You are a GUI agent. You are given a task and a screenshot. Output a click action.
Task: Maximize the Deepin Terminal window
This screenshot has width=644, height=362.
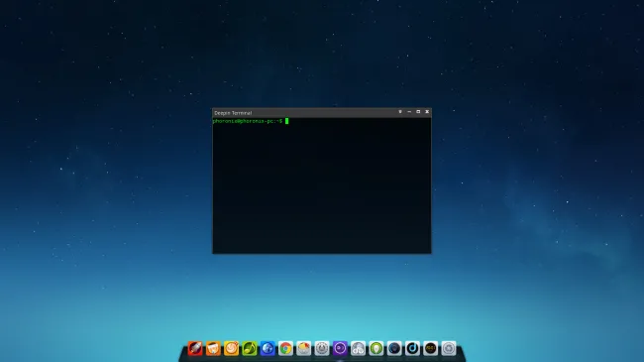pos(418,112)
